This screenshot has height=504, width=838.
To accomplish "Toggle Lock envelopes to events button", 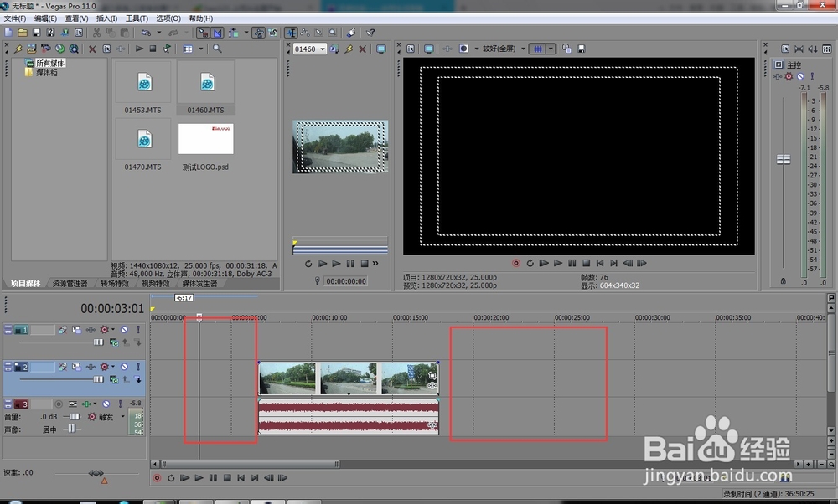I will (x=259, y=33).
